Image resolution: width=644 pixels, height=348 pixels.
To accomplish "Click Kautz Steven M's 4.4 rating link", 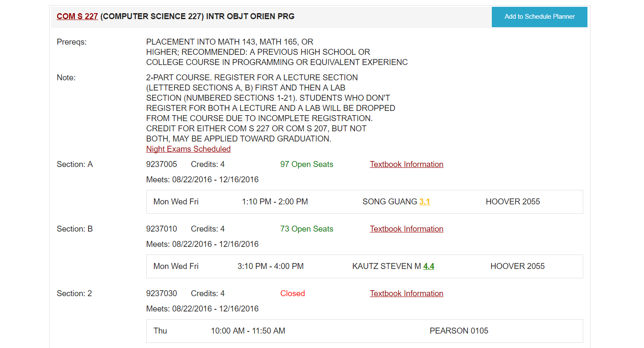I will pos(428,266).
